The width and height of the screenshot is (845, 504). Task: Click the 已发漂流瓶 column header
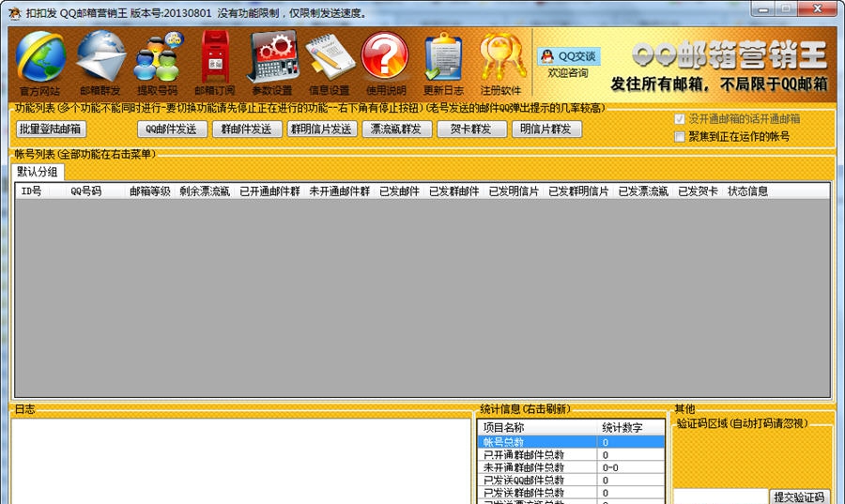click(x=643, y=191)
